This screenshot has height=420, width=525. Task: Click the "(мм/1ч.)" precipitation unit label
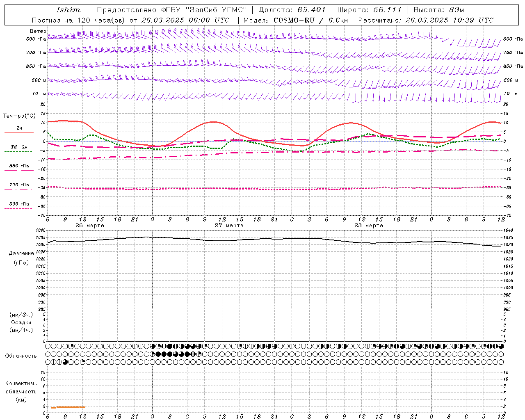tap(21, 330)
